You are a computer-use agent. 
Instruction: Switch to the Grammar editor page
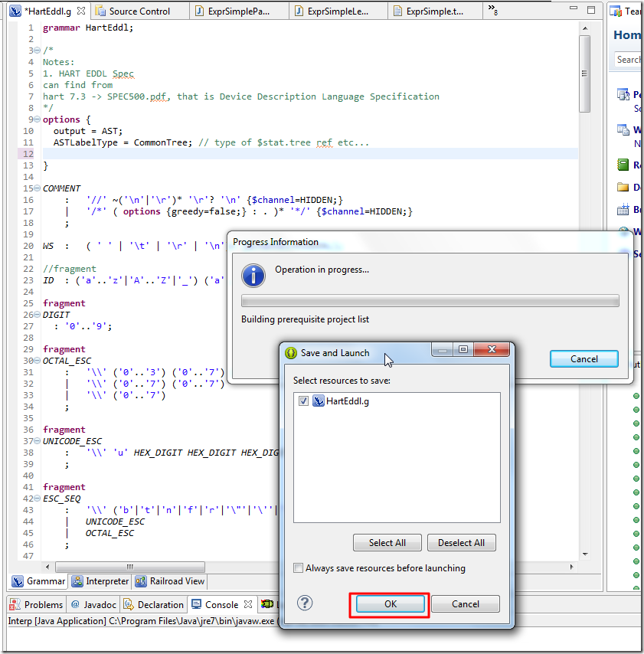[x=38, y=581]
